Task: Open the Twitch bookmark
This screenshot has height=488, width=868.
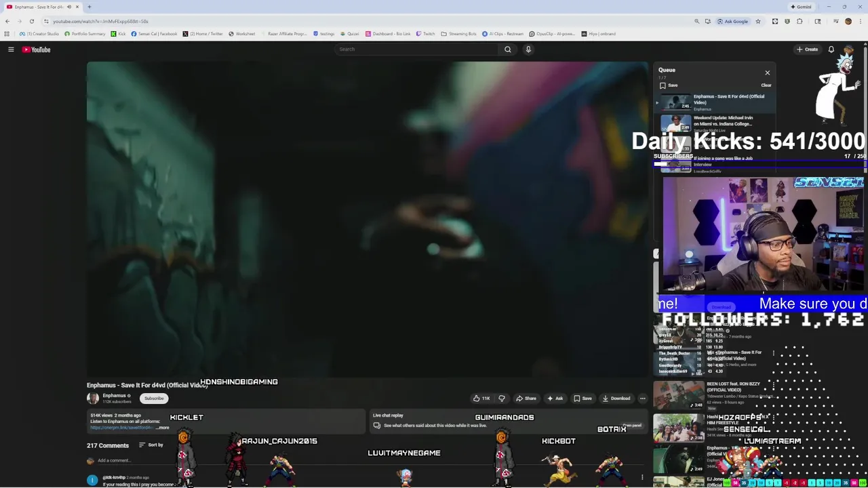Action: (426, 34)
